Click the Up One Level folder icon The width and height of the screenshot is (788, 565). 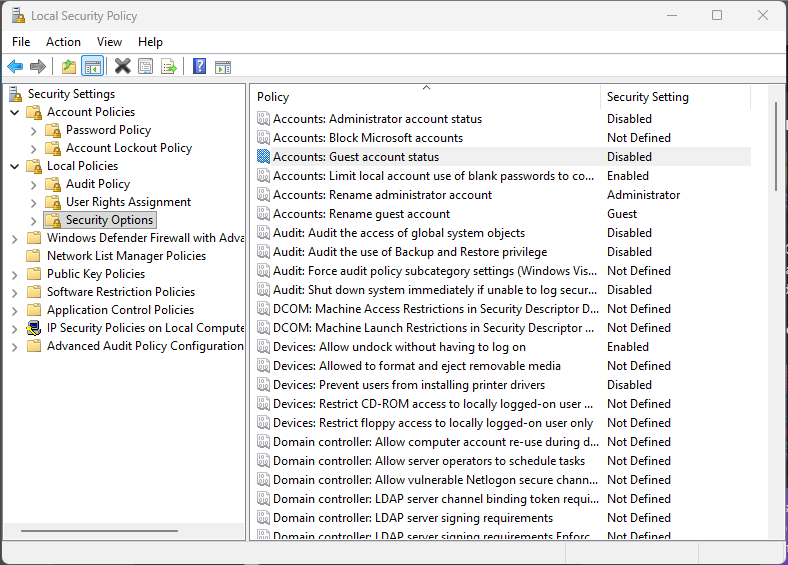click(68, 67)
